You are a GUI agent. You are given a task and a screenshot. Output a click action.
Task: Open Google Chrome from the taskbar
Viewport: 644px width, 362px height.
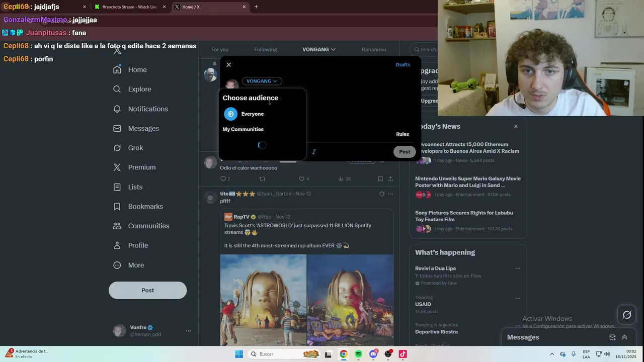tap(343, 354)
